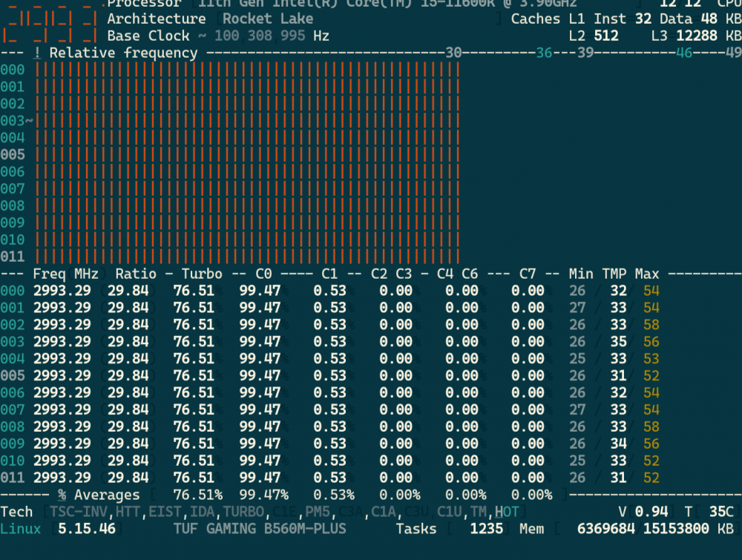Select the 15153800 total memory value
Image resolution: width=742 pixels, height=560 pixels.
[x=676, y=530]
